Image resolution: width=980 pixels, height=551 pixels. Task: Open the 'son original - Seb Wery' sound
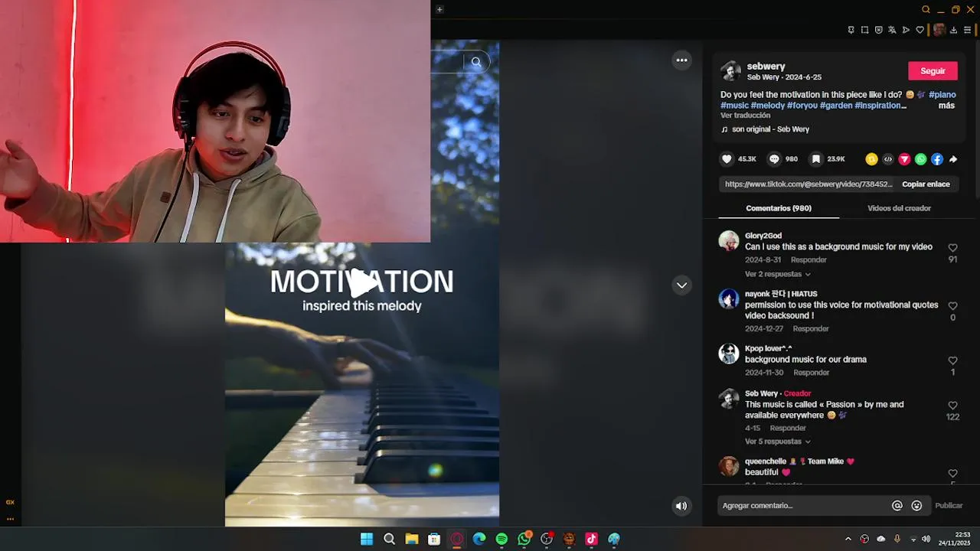tap(770, 129)
